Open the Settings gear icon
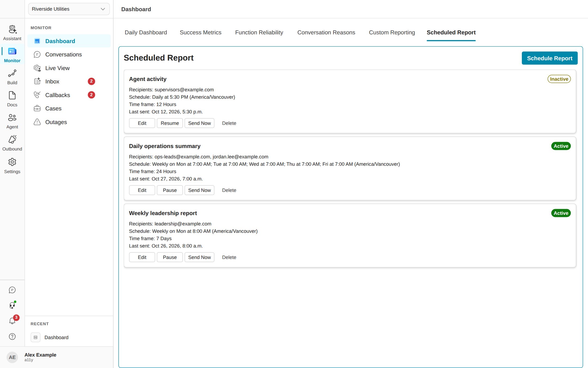This screenshot has height=368, width=588. [12, 162]
